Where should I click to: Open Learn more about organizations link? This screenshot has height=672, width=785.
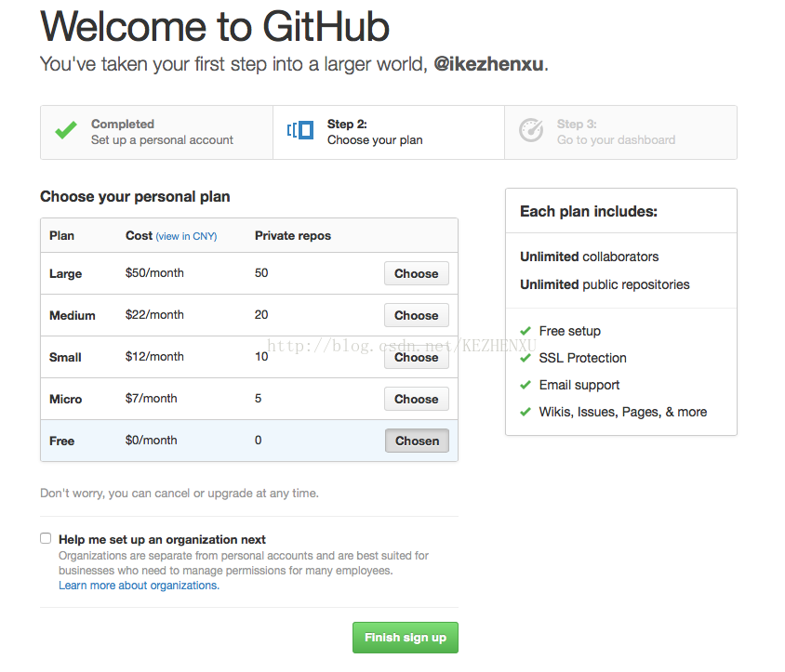click(x=140, y=586)
